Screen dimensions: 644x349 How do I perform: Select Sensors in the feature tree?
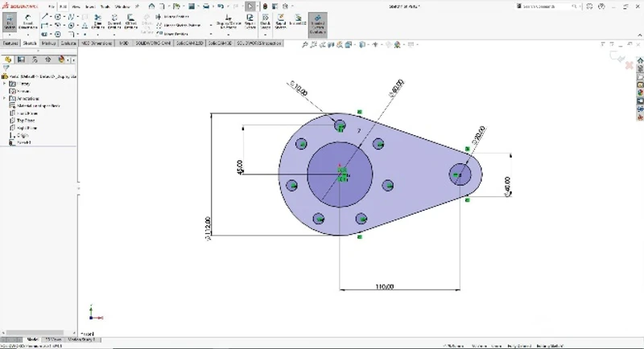tap(19, 91)
